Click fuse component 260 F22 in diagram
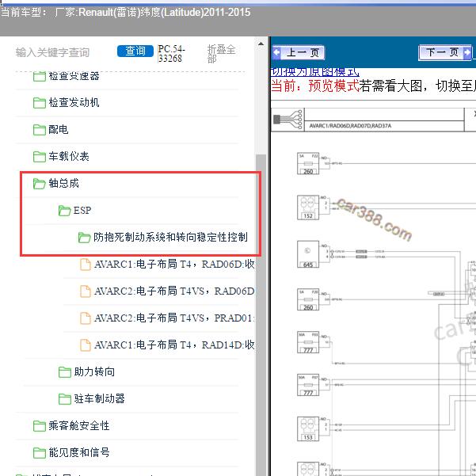Image resolution: width=476 pixels, height=476 pixels. [x=308, y=163]
